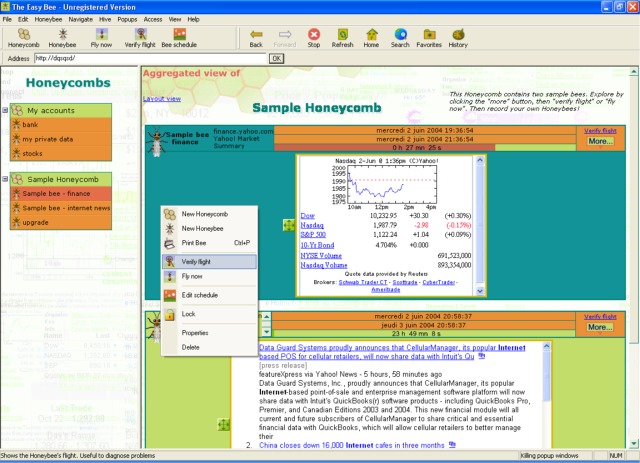The height and width of the screenshot is (463, 640).
Task: Click the green move icon beside the news panel
Action: point(224,425)
